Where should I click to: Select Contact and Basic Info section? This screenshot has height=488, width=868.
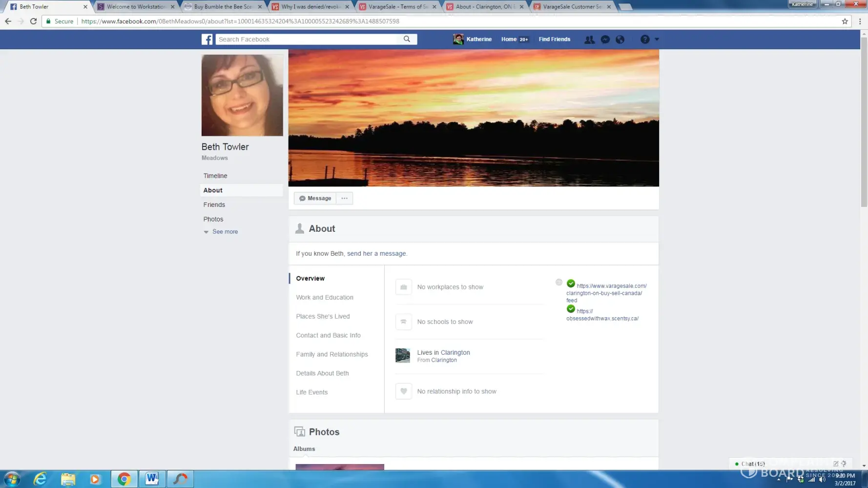pos(328,335)
